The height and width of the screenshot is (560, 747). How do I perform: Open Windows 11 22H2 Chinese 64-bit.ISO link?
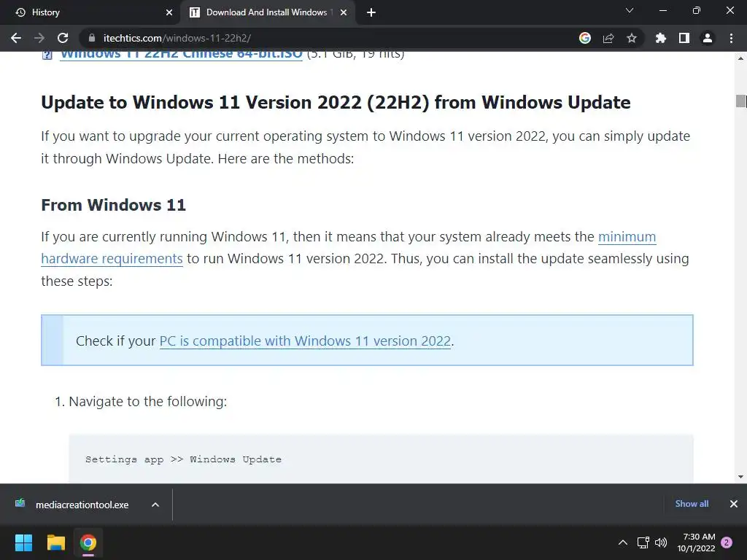click(181, 54)
